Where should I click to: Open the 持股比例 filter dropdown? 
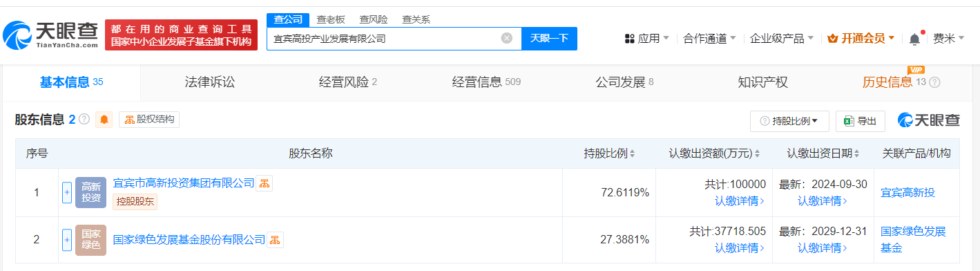click(x=789, y=121)
